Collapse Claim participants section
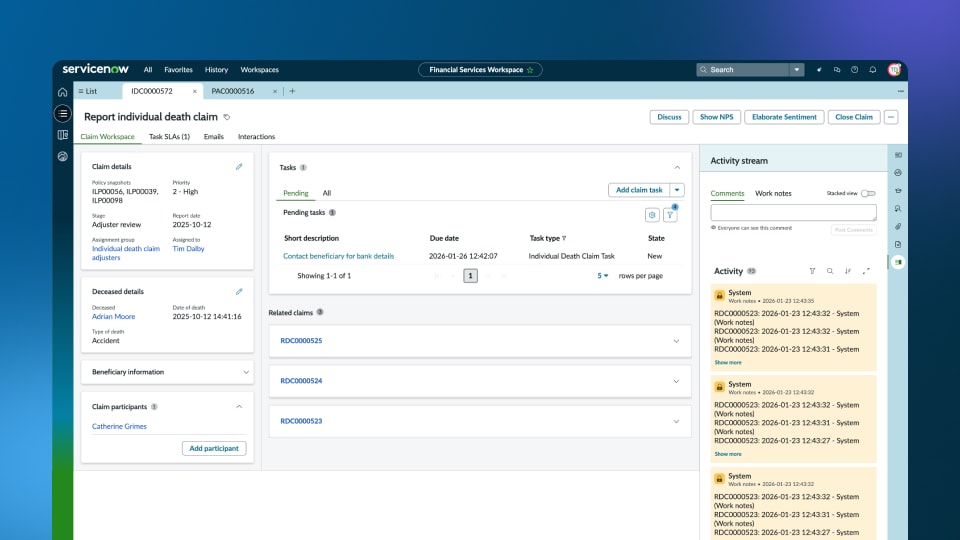This screenshot has height=540, width=960. [239, 407]
